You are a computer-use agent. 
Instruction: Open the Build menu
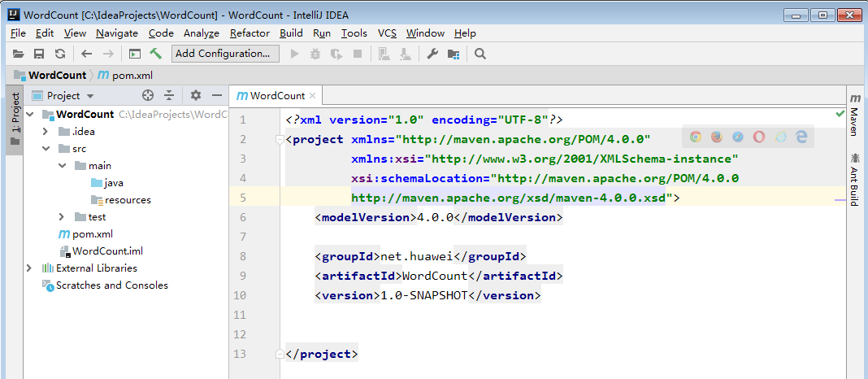coord(291,33)
